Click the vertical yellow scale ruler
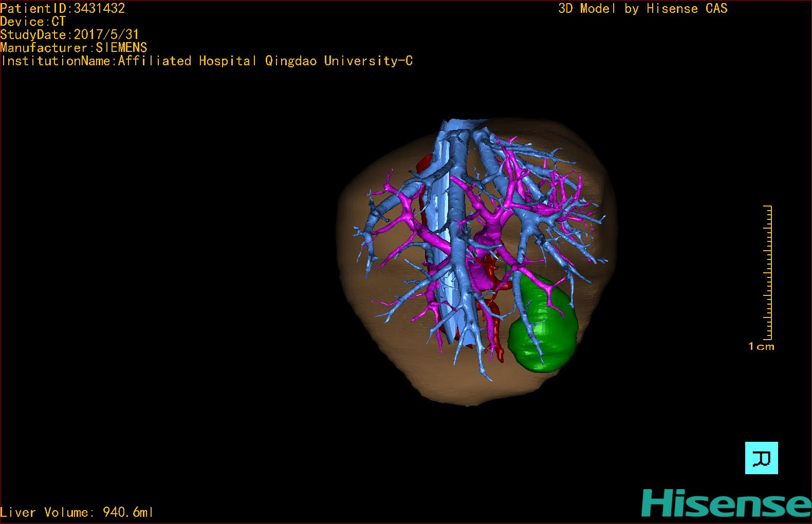Image resolution: width=812 pixels, height=524 pixels. click(x=768, y=273)
